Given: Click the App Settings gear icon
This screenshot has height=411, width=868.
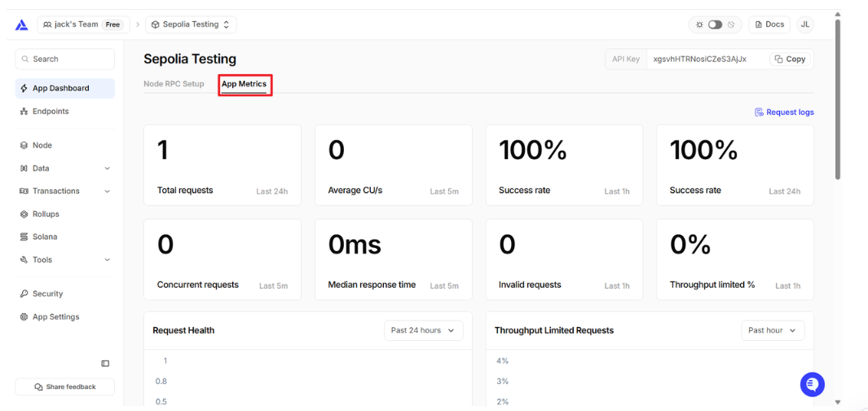Looking at the screenshot, I should 24,317.
